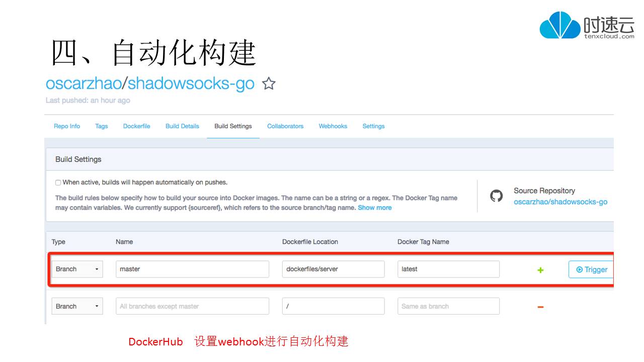This screenshot has height=362, width=644.
Task: Click the Dockerfile Location column header
Action: 310,242
